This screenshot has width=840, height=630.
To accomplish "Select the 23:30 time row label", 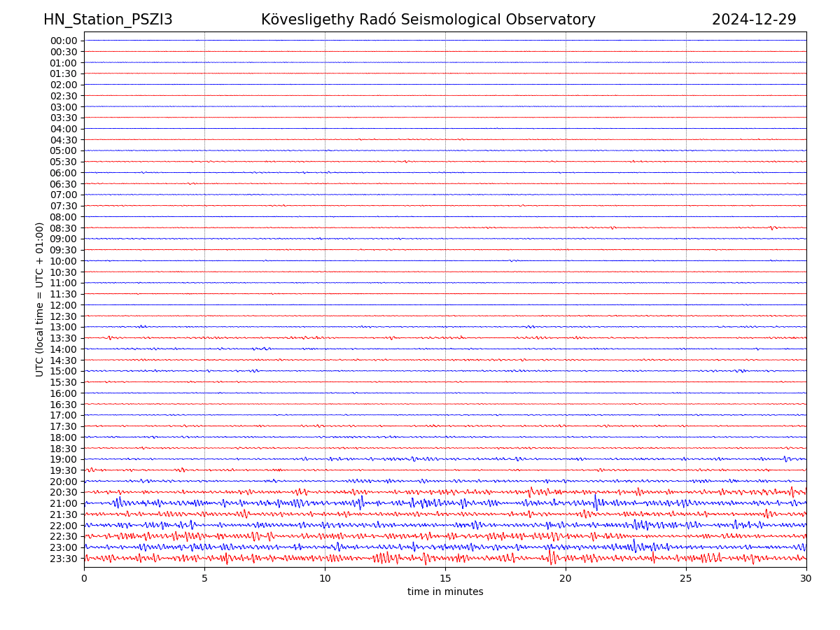I will point(64,559).
